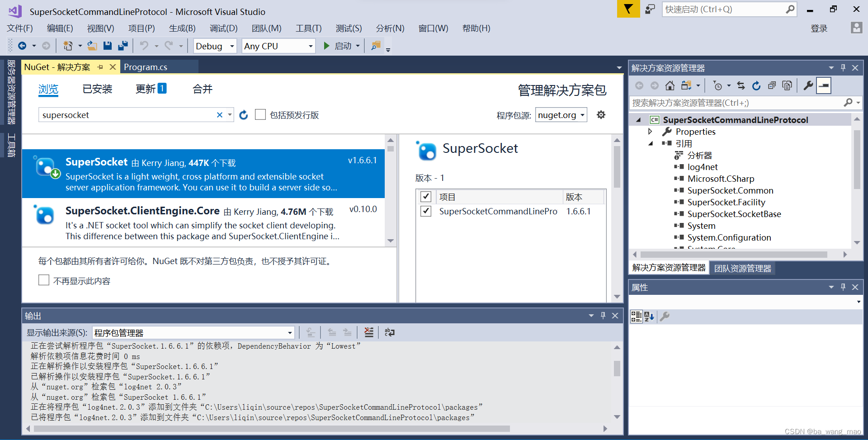Refresh NuGet package search results
Viewport: 868px width, 440px height.
point(244,115)
